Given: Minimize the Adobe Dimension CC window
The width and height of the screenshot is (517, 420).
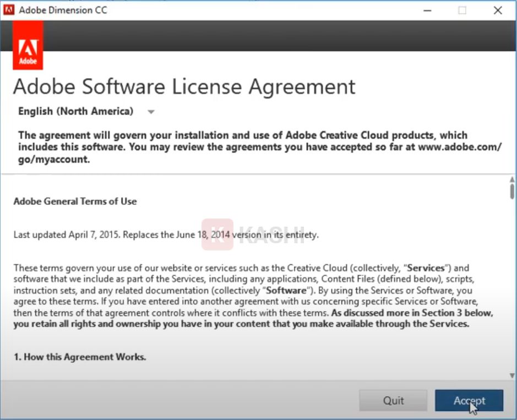Looking at the screenshot, I should 427,10.
